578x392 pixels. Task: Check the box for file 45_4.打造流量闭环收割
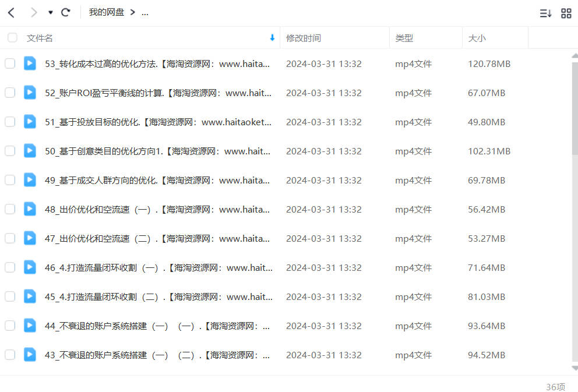(10, 296)
